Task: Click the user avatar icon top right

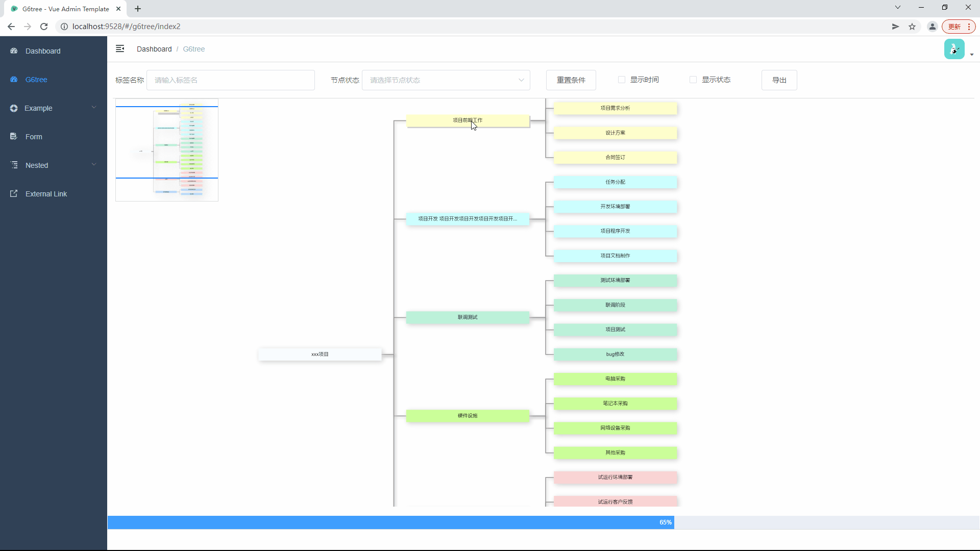Action: 955,48
